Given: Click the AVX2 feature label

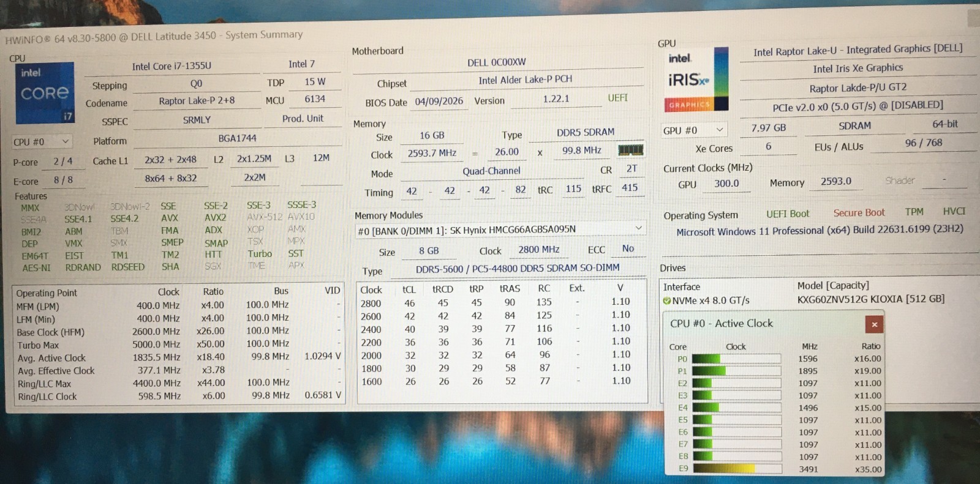Looking at the screenshot, I should pyautogui.click(x=216, y=217).
